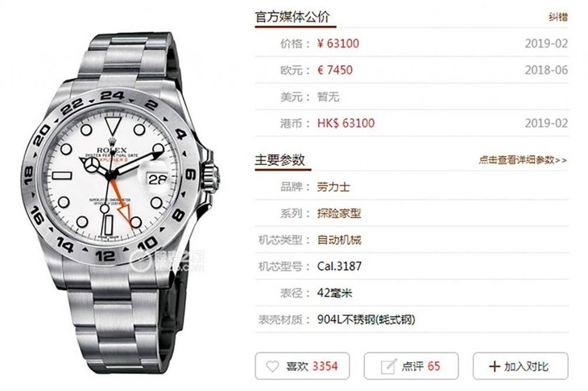Click the watermark logo on watch image
The width and height of the screenshot is (588, 391).
pyautogui.click(x=168, y=261)
